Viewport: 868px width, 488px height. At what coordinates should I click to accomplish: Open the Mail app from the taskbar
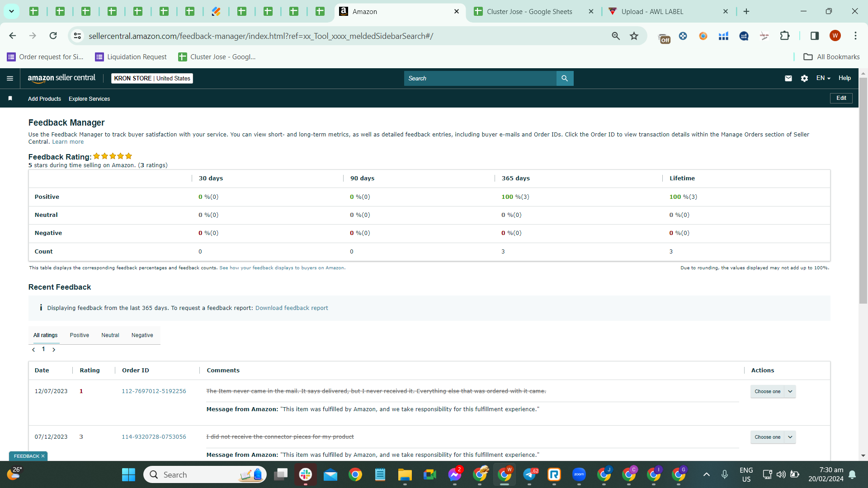coord(330,474)
